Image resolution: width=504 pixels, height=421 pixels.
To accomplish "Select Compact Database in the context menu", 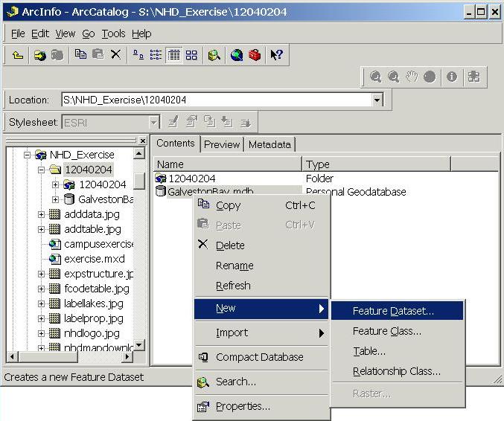I will tap(259, 357).
